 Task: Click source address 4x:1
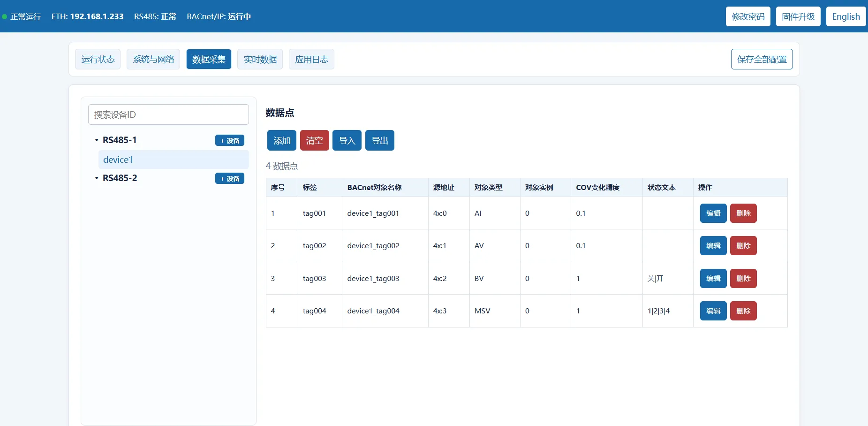point(440,245)
